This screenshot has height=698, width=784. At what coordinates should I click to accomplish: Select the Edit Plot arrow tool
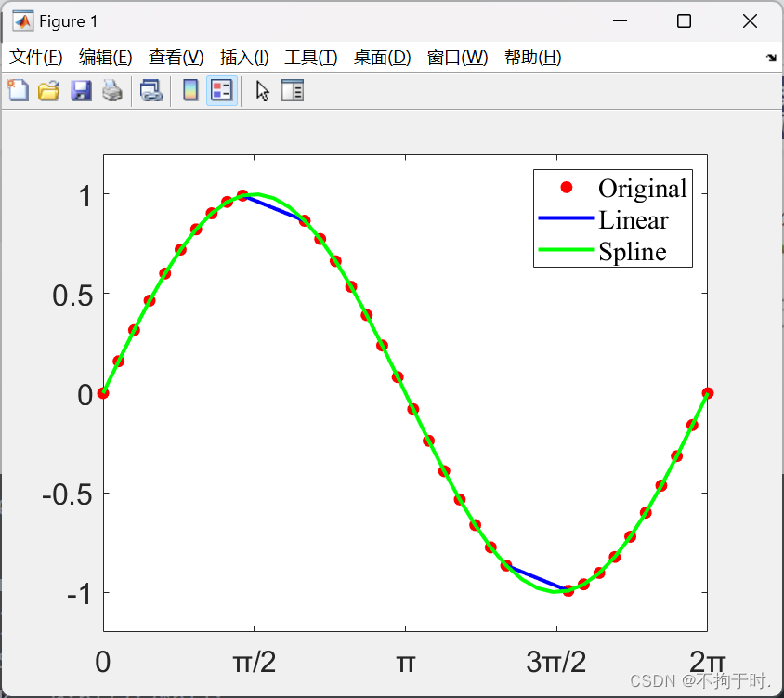coord(262,90)
